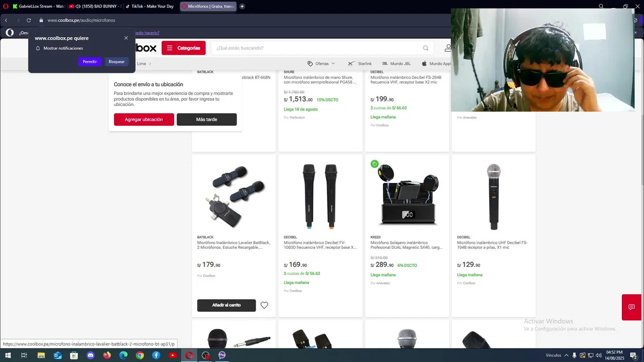The image size is (644, 362).
Task: Switch to GabrielLox Stream tab
Action: 38,7
